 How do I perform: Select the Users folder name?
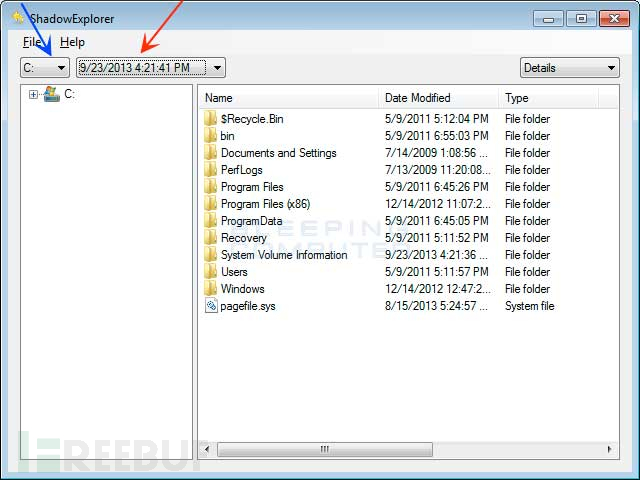tap(234, 272)
